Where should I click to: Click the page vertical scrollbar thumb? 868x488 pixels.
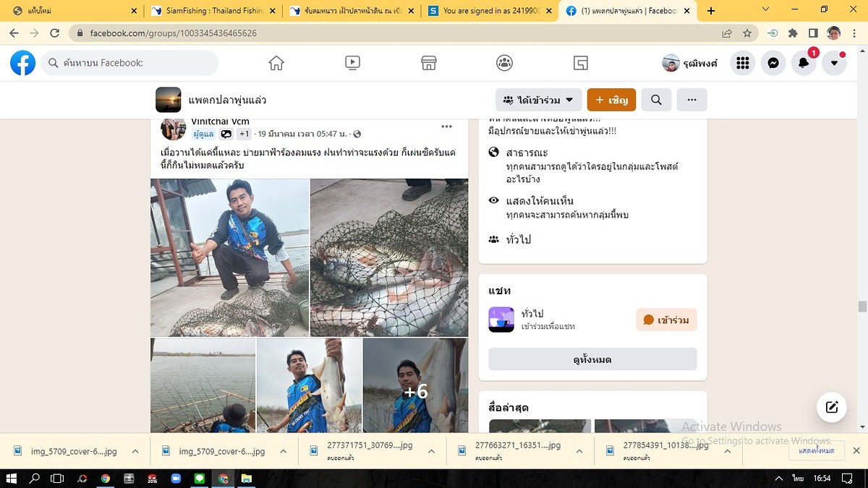click(862, 307)
